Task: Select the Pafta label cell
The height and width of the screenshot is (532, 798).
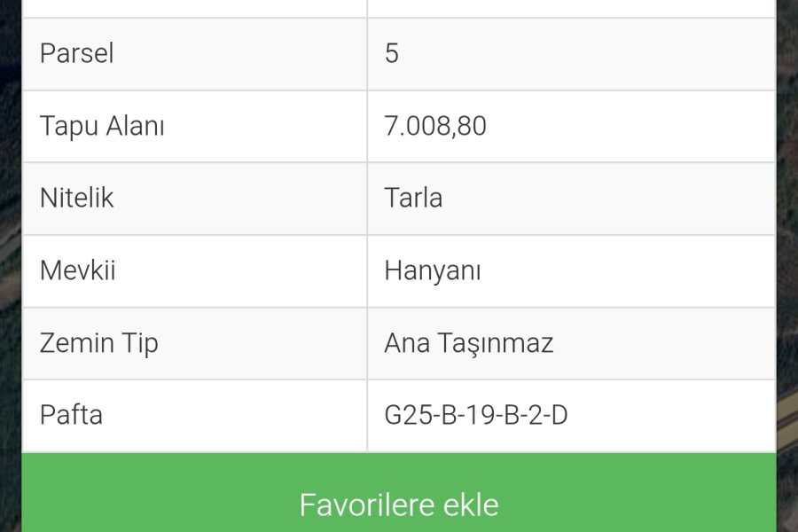Action: [x=194, y=416]
